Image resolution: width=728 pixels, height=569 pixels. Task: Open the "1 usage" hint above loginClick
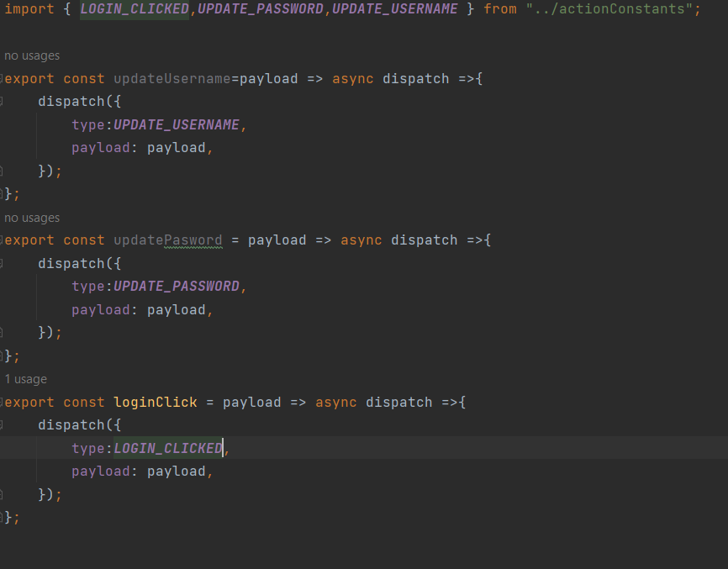pos(25,378)
